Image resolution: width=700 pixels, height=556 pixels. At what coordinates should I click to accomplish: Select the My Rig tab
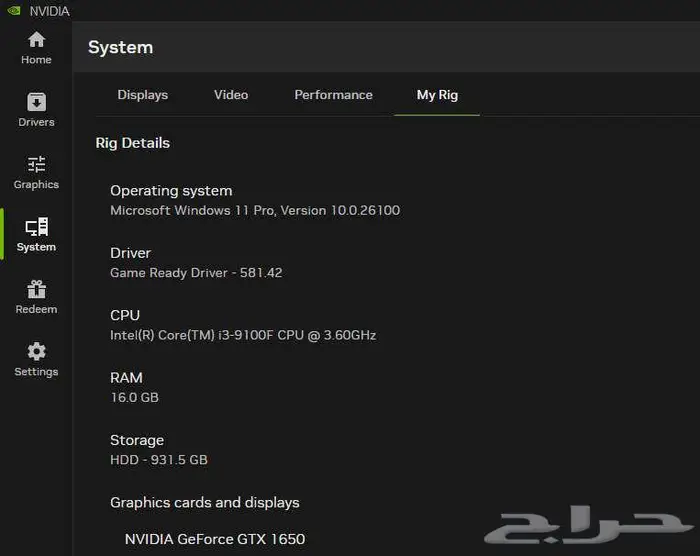(x=437, y=95)
